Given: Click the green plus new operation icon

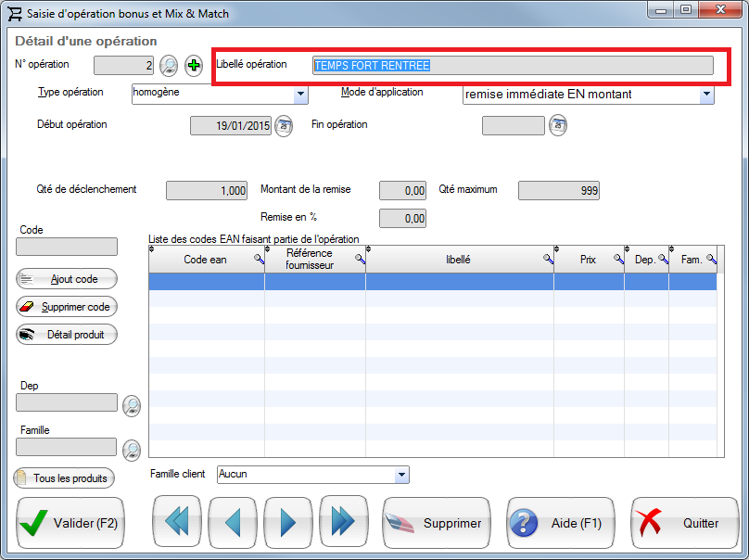Looking at the screenshot, I should tap(194, 65).
